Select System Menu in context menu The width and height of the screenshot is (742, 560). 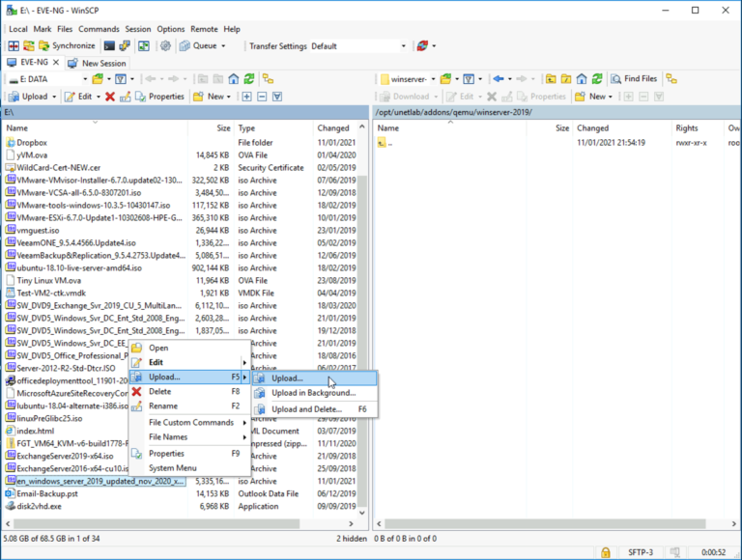click(x=189, y=467)
